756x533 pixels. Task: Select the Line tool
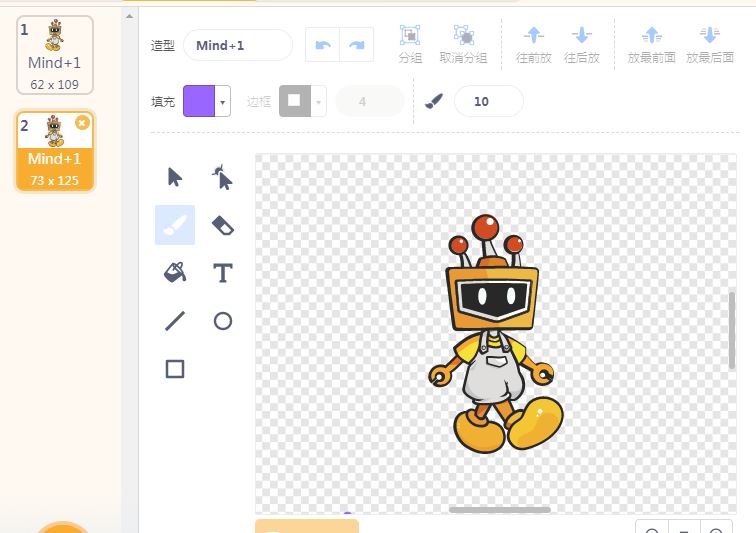tap(175, 321)
